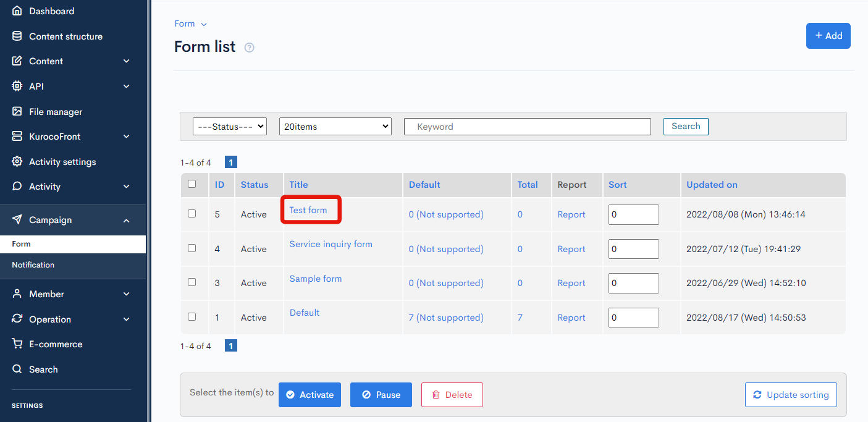Open Report link for Default form
868x422 pixels.
click(x=571, y=318)
